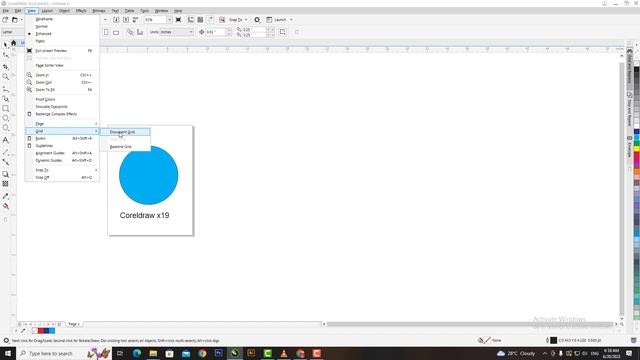Select Wireframe view mode
The image size is (640, 360).
(x=62, y=19)
